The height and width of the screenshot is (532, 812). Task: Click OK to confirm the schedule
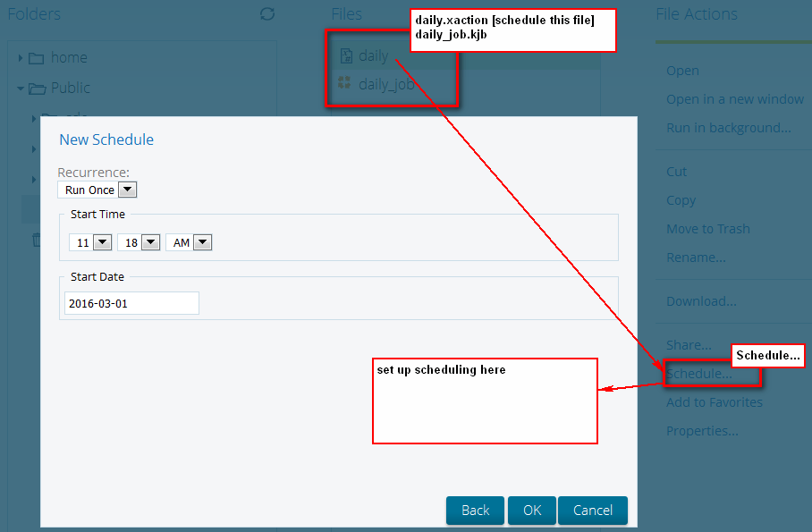click(531, 510)
